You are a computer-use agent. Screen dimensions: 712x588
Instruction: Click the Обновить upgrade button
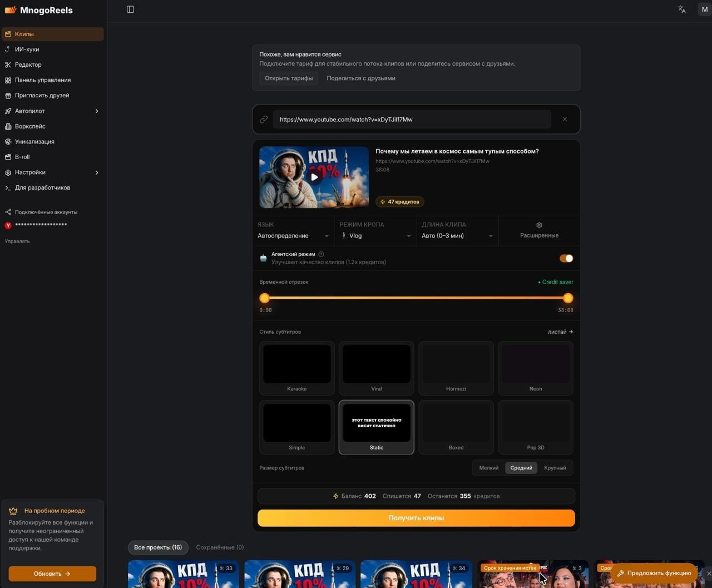(x=52, y=574)
